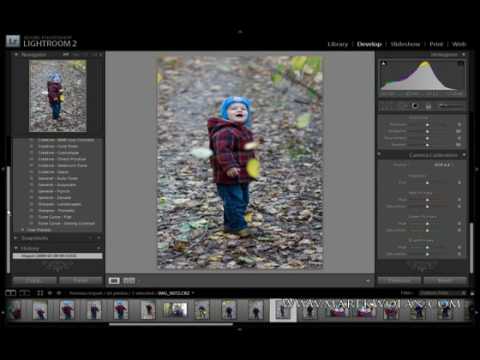
Task: Click the Navigator preview thumbnail
Action: [58, 96]
